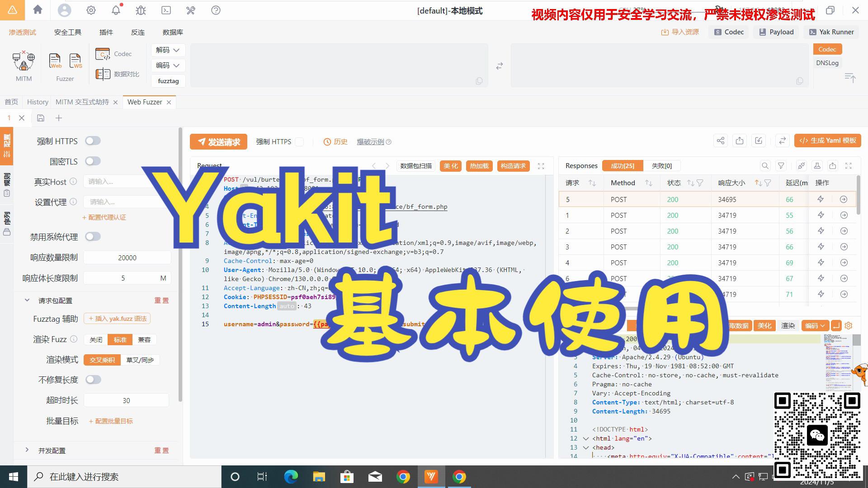Click the share icon beside Yaml button
The image size is (868, 488).
(x=721, y=141)
